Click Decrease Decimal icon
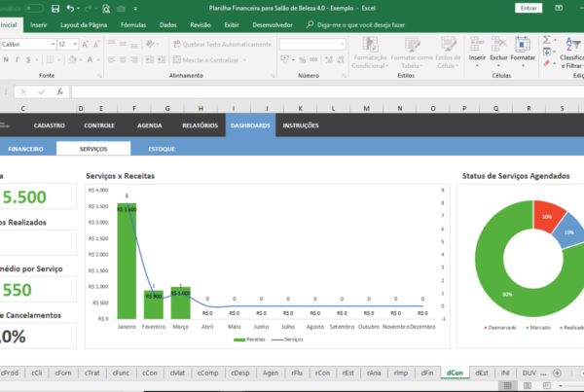This screenshot has width=584, height=392. pyautogui.click(x=340, y=59)
